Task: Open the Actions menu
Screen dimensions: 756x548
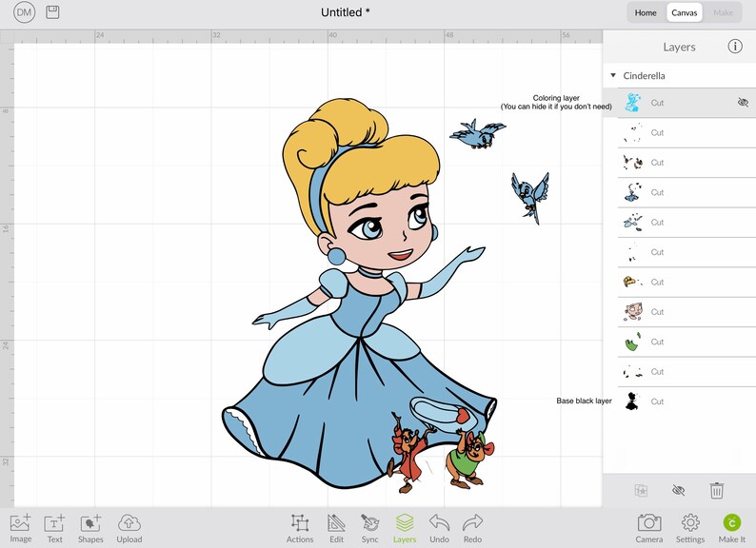Action: 299,528
